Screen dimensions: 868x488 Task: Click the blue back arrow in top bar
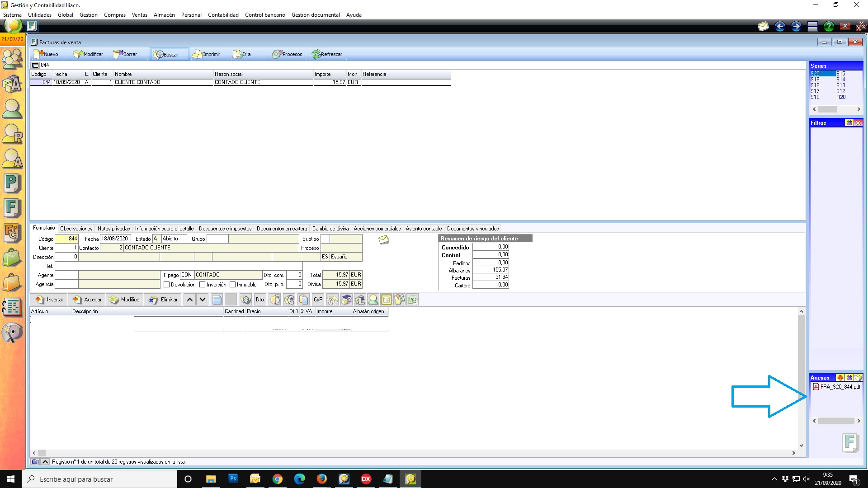point(780,26)
